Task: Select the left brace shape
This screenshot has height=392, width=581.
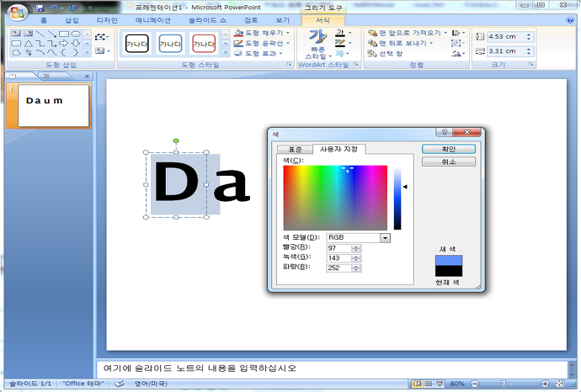Action: coord(64,52)
